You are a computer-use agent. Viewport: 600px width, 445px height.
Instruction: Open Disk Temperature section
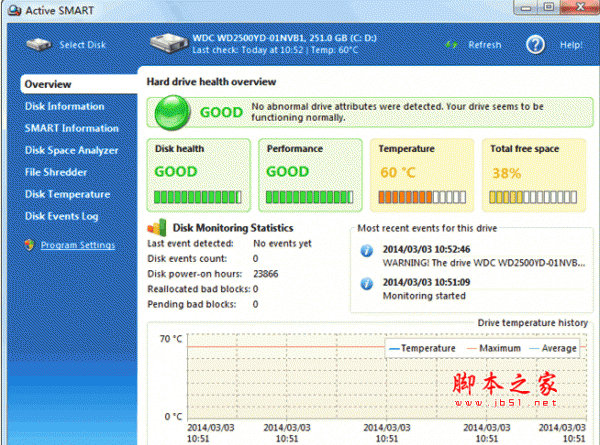tap(67, 194)
